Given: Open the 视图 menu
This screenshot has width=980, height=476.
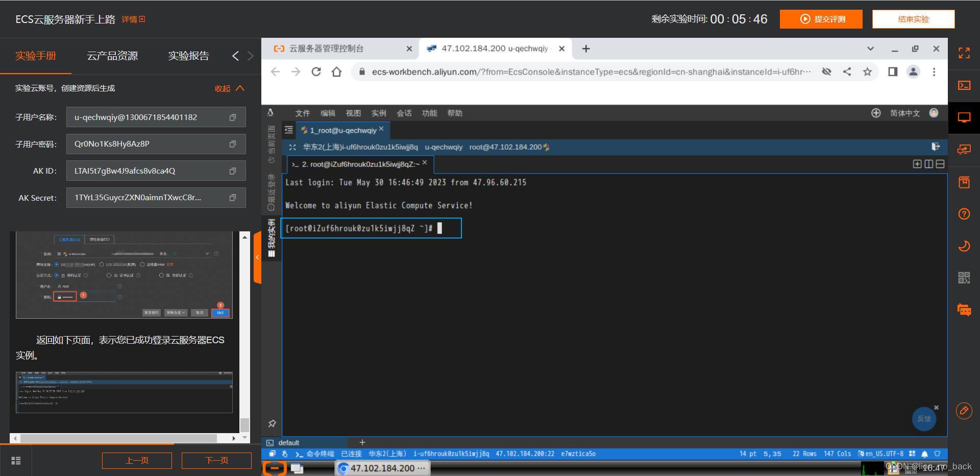Looking at the screenshot, I should 353,113.
